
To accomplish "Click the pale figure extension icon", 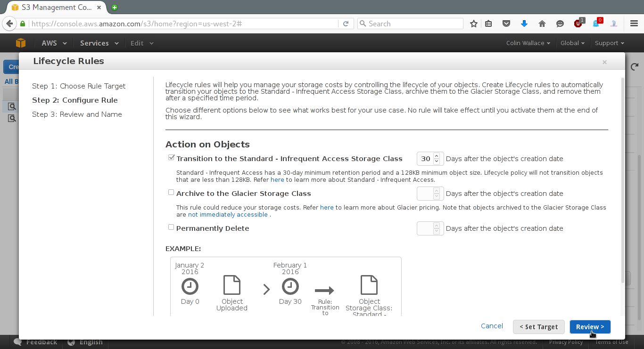I will tap(614, 24).
